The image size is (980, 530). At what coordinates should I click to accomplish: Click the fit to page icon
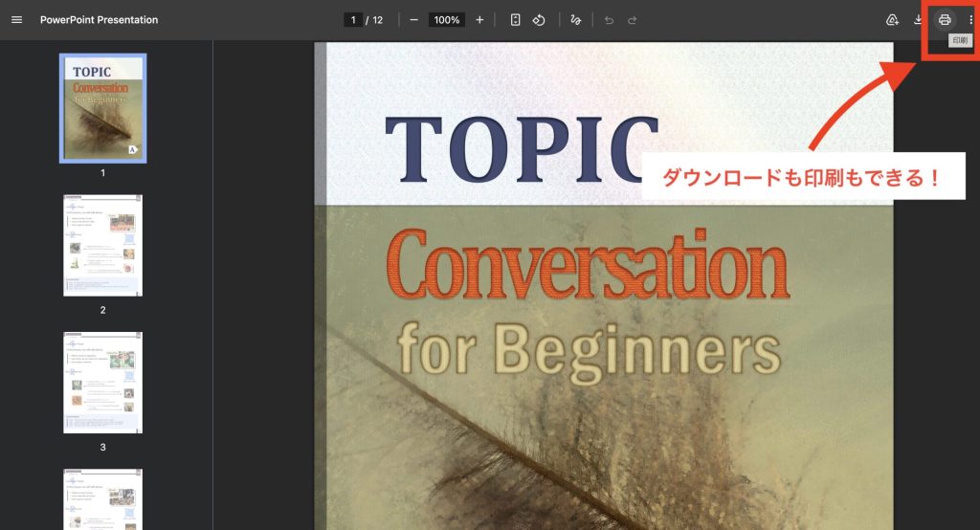point(515,20)
